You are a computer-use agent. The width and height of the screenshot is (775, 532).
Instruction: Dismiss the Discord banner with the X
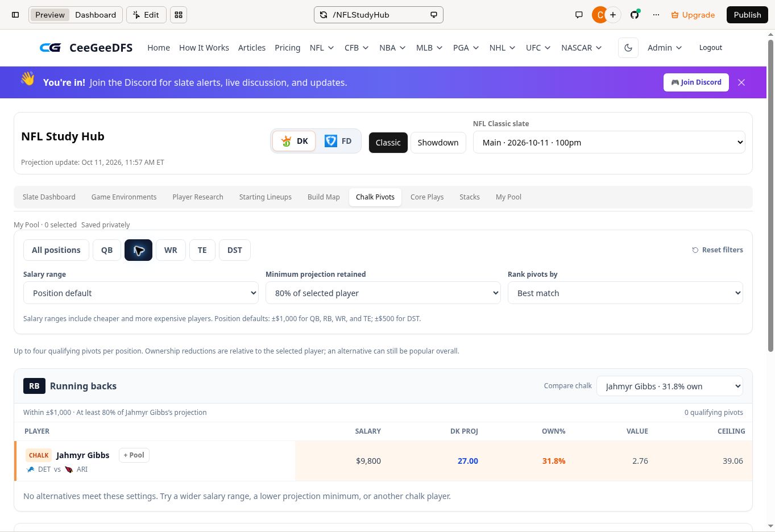pos(741,82)
